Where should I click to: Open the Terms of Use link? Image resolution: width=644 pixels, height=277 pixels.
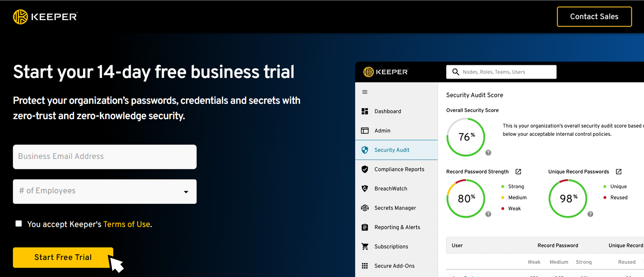(127, 224)
